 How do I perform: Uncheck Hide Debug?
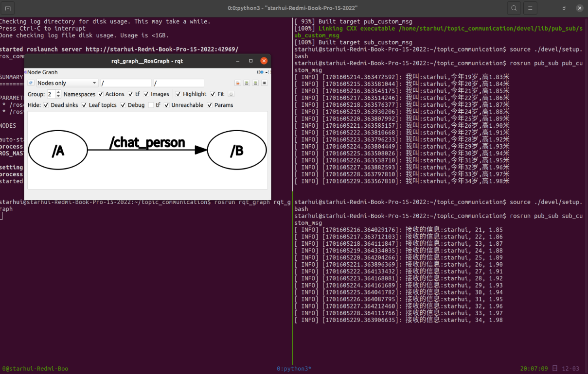coord(123,105)
